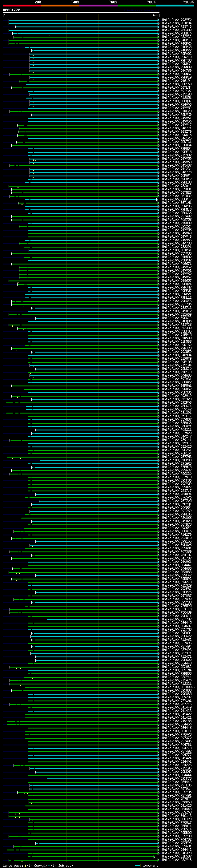This screenshot has width=197, height=868.
Task: Click label UniRef100_Q84U94
Action: click(176, 494)
